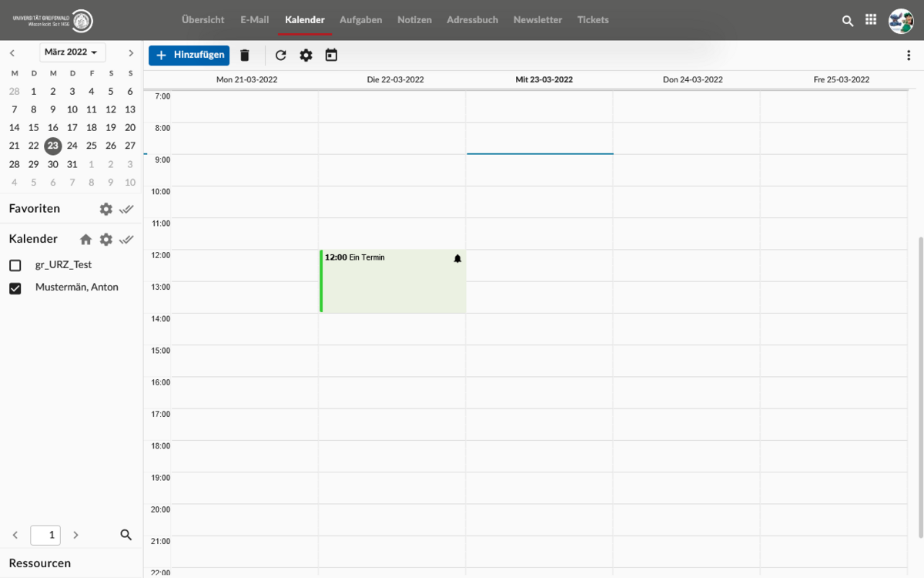Click the bell reminder on Ein Termin
924x578 pixels.
tap(457, 259)
